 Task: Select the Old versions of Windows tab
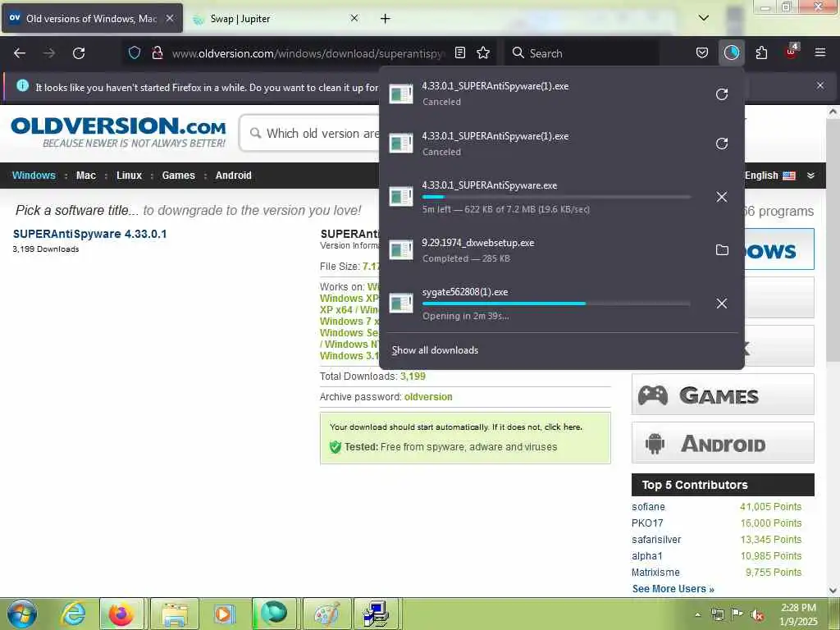(92, 19)
